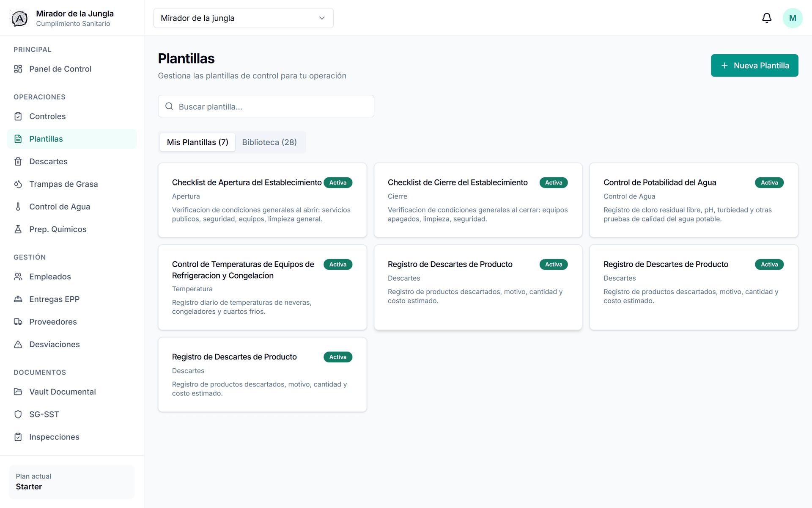
Task: Click the Empleados people icon
Action: tap(18, 276)
